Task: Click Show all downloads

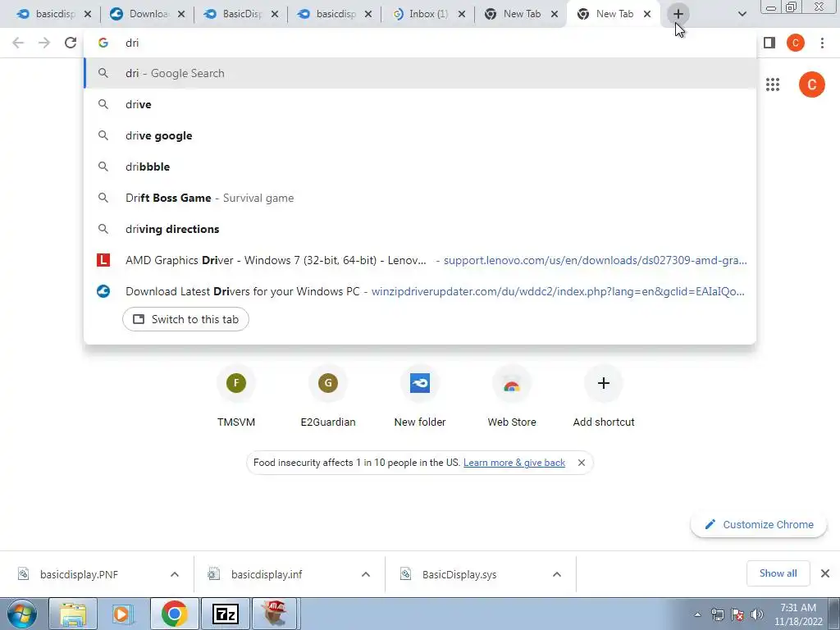Action: tap(778, 573)
